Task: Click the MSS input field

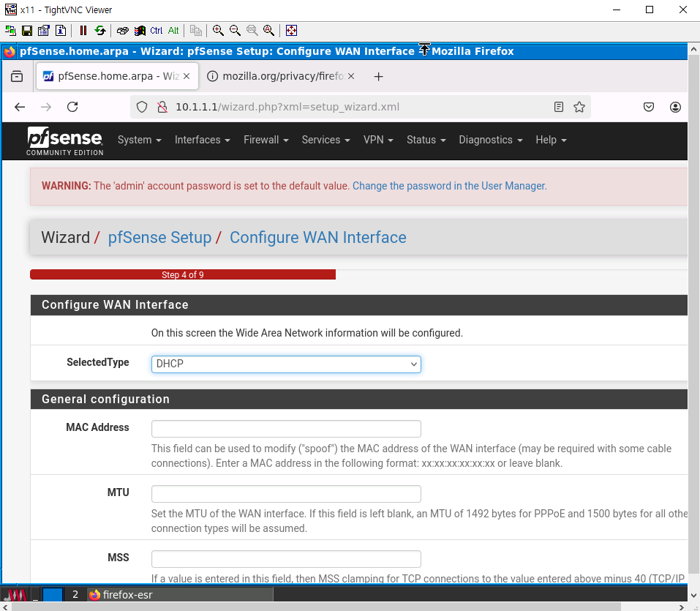Action: coord(286,559)
